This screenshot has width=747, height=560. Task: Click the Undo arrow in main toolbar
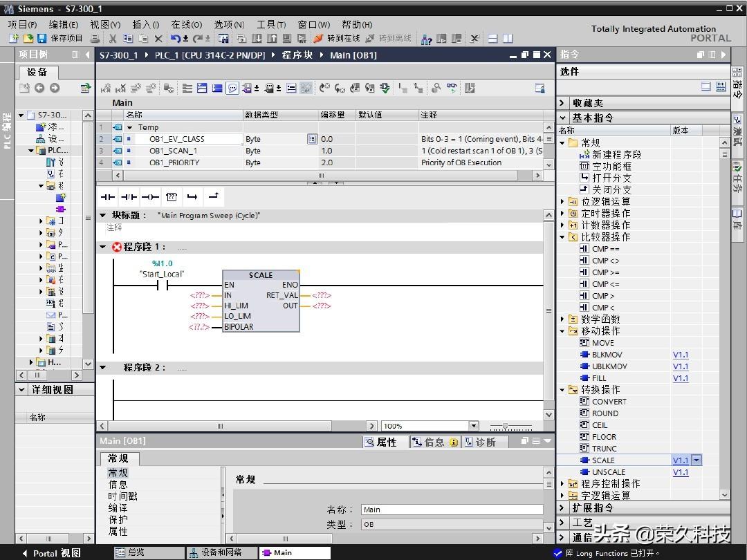pos(176,39)
